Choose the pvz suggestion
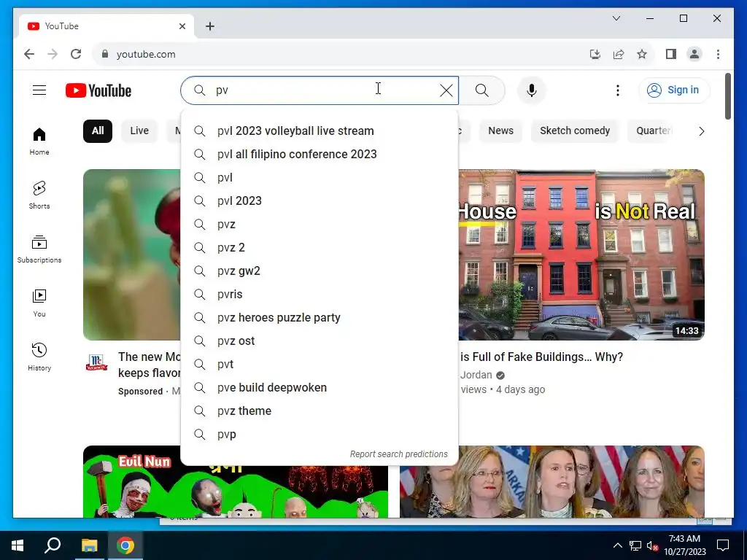The height and width of the screenshot is (560, 747). pyautogui.click(x=320, y=225)
